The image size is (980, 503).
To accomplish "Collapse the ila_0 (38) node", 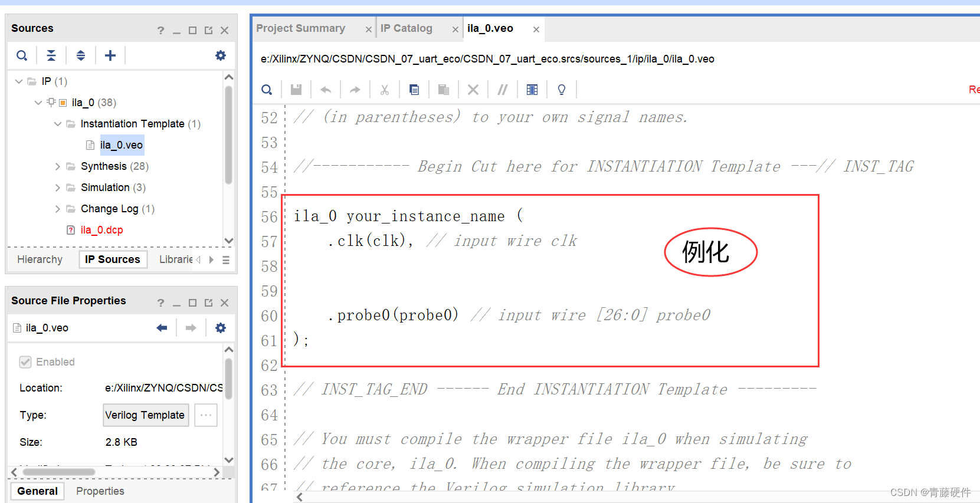I will (38, 103).
